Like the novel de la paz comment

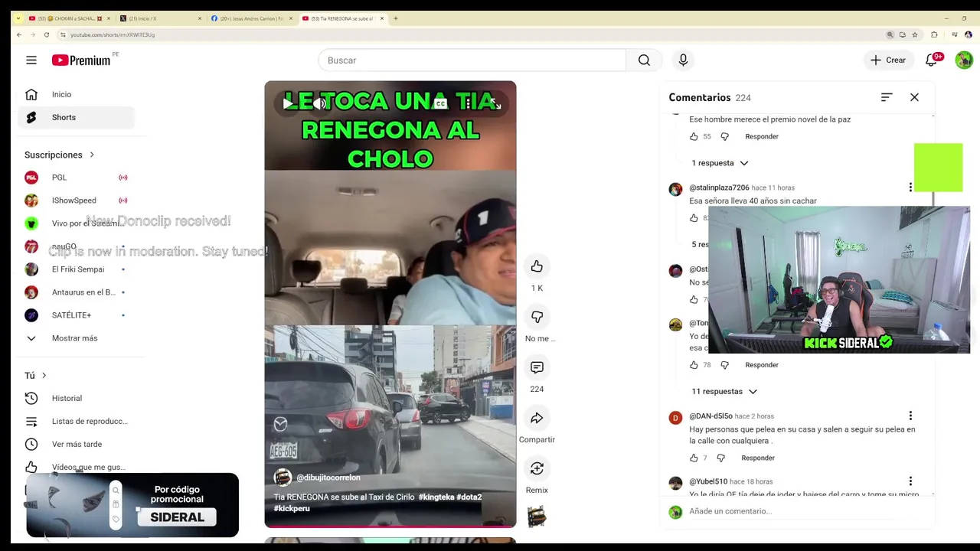tap(694, 137)
